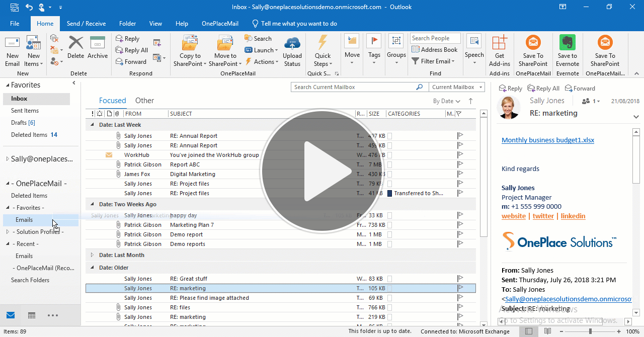Image resolution: width=644 pixels, height=337 pixels.
Task: Click Reading view icon in status bar
Action: [x=546, y=331]
